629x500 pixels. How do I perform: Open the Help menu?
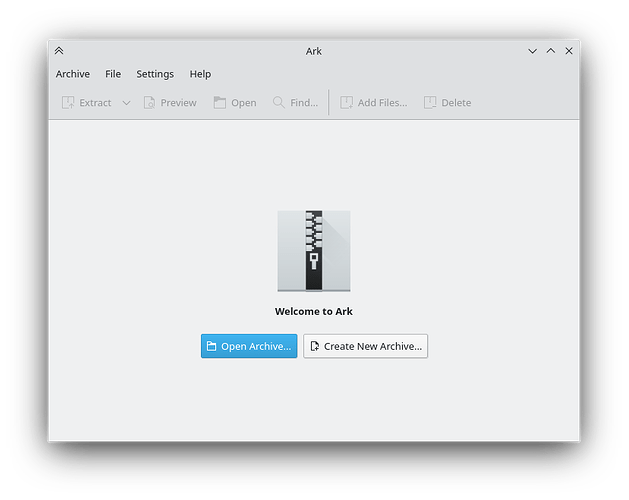tap(200, 74)
